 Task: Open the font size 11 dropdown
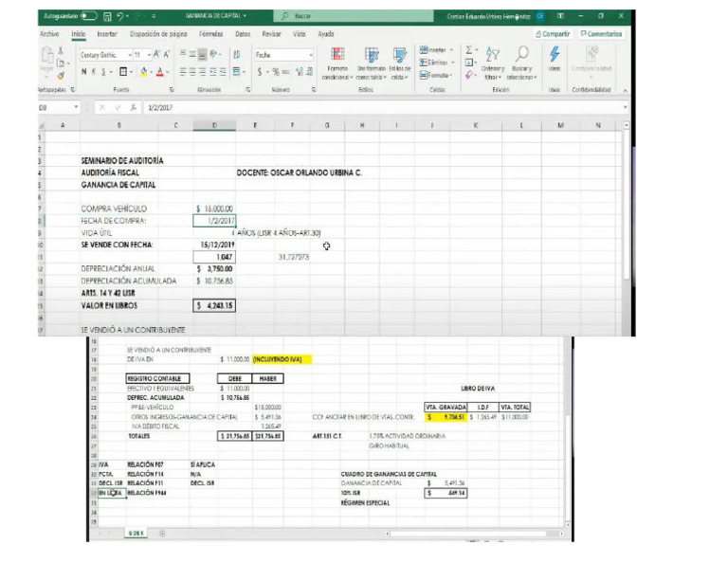pos(149,55)
